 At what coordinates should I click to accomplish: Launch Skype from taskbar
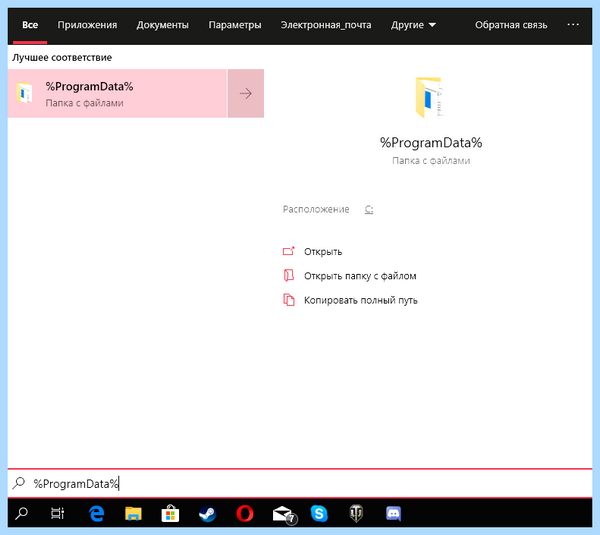tap(319, 514)
